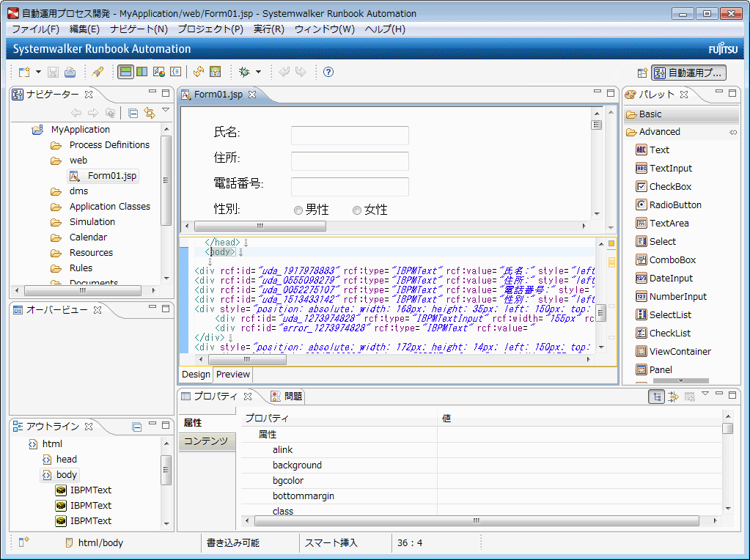Click the Print toolbar icon

coord(70,73)
